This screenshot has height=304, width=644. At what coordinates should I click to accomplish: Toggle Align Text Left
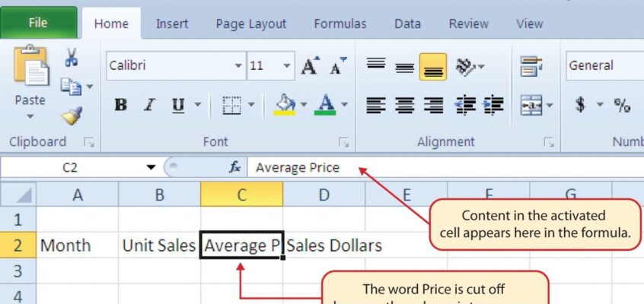(376, 105)
